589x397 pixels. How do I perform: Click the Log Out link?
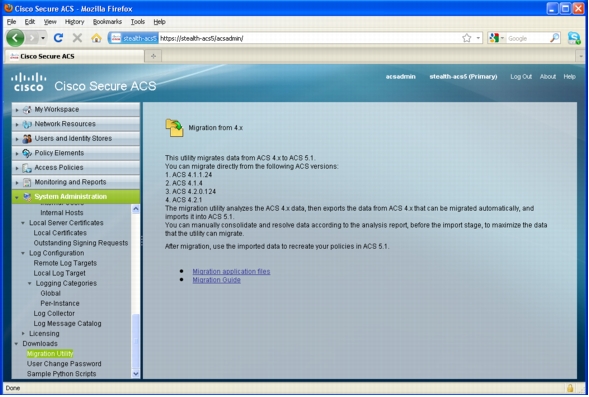tap(521, 77)
